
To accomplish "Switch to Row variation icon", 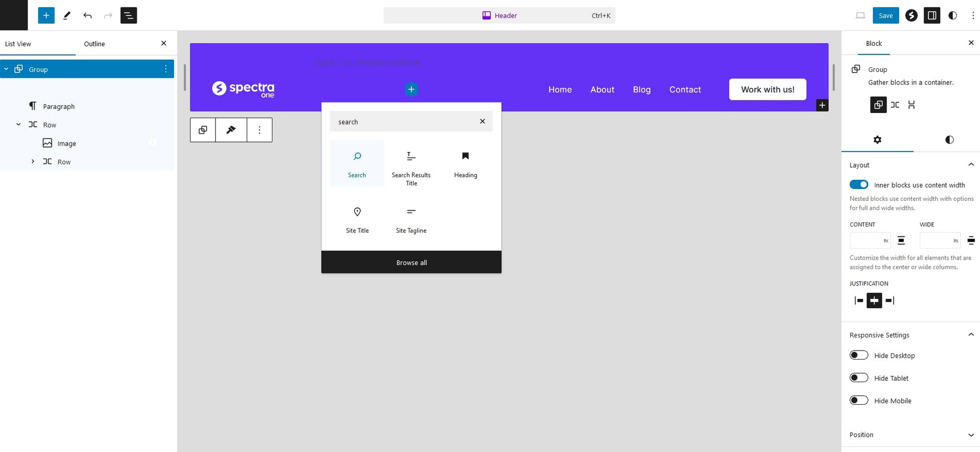I will coord(895,105).
